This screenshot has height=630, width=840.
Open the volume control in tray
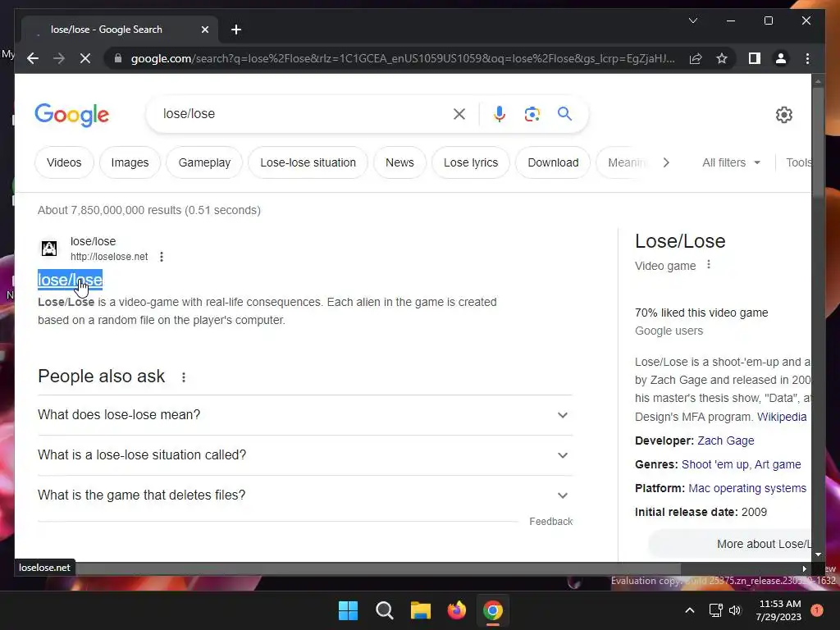tap(735, 610)
